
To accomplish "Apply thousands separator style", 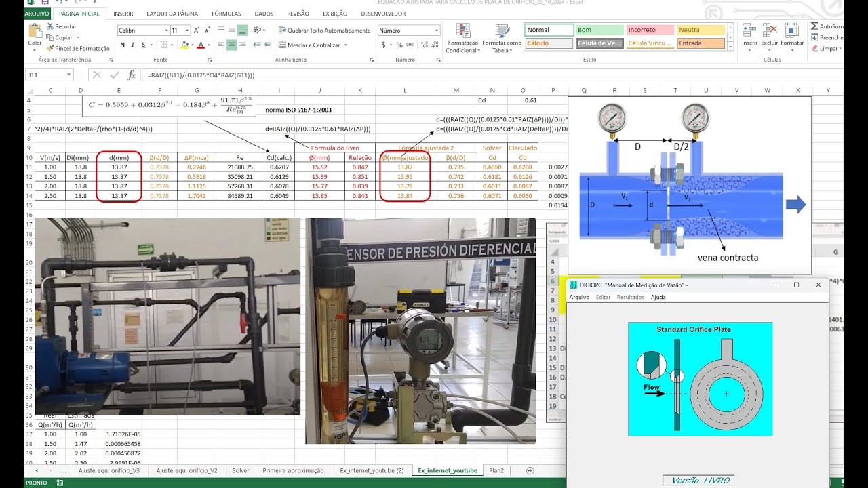I will pyautogui.click(x=410, y=45).
